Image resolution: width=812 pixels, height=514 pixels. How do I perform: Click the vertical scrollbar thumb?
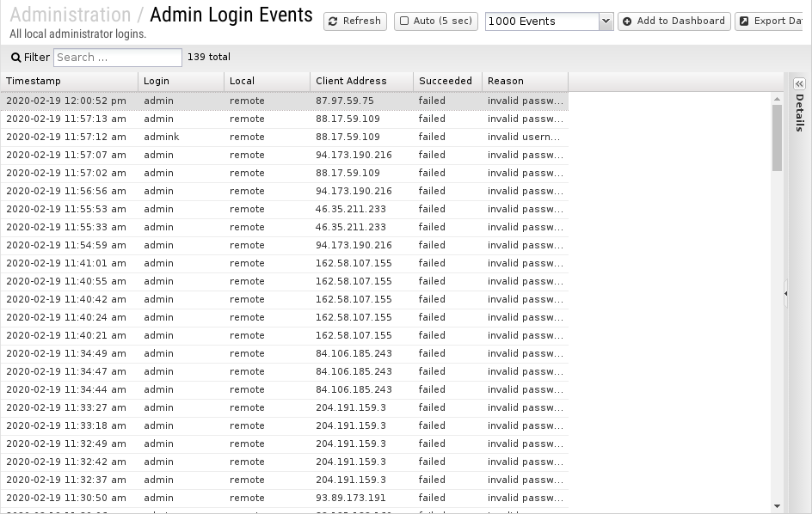tap(777, 138)
